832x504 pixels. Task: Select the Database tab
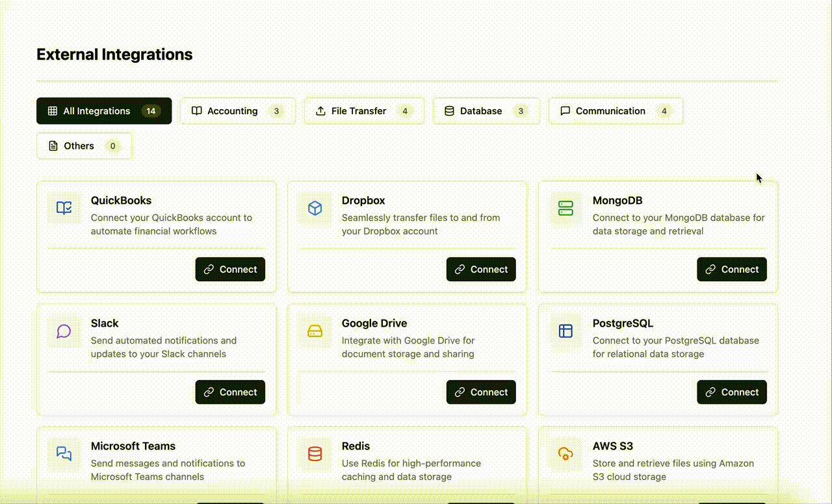(486, 111)
